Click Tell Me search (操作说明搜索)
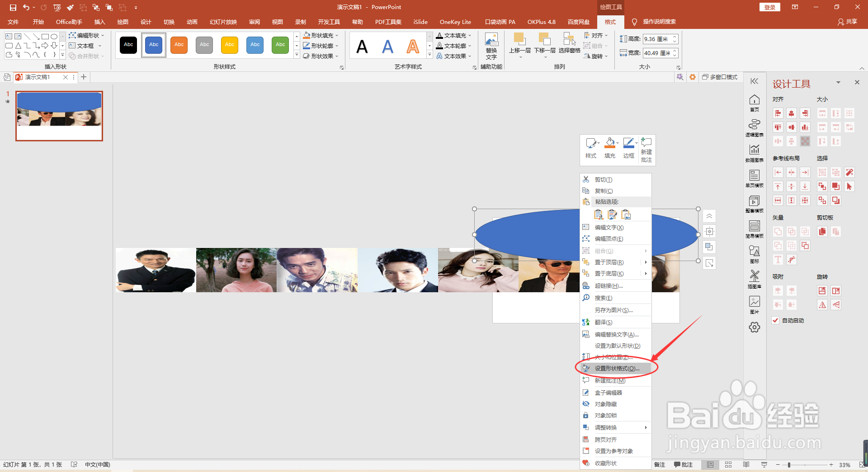This screenshot has width=868, height=472. [654, 22]
